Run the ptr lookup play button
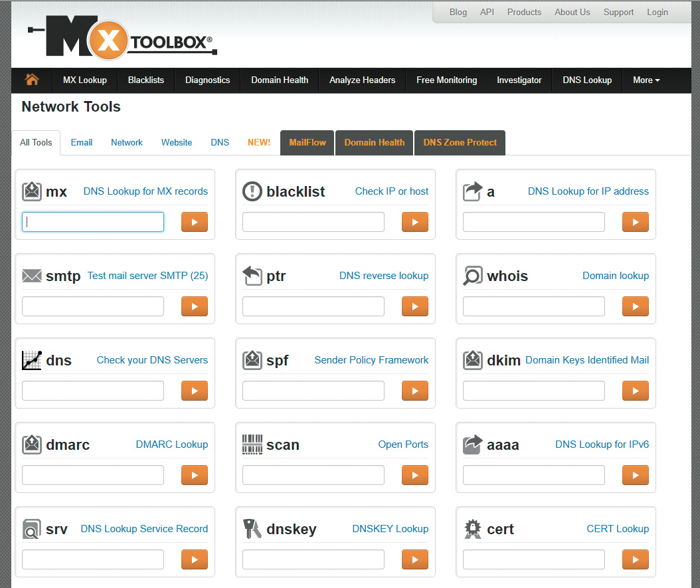Viewport: 700px width, 588px height. 415,306
